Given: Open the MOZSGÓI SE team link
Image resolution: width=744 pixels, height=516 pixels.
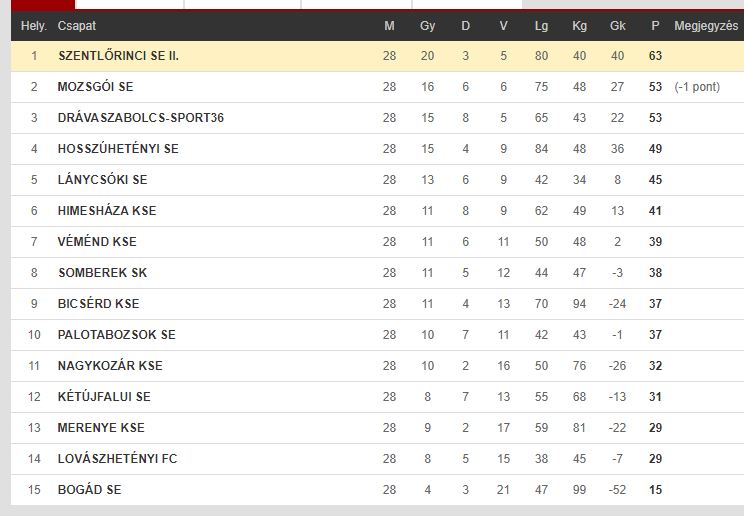Looking at the screenshot, I should click(95, 86).
